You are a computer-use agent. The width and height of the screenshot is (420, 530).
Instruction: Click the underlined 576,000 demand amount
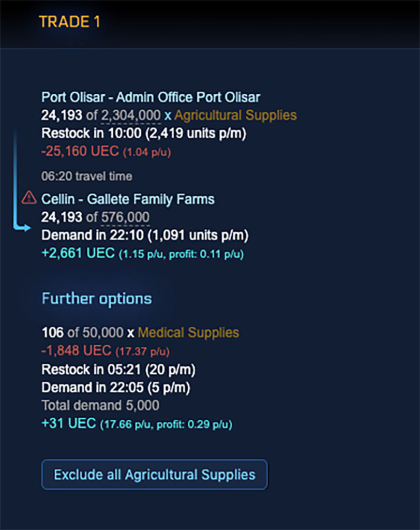(125, 217)
